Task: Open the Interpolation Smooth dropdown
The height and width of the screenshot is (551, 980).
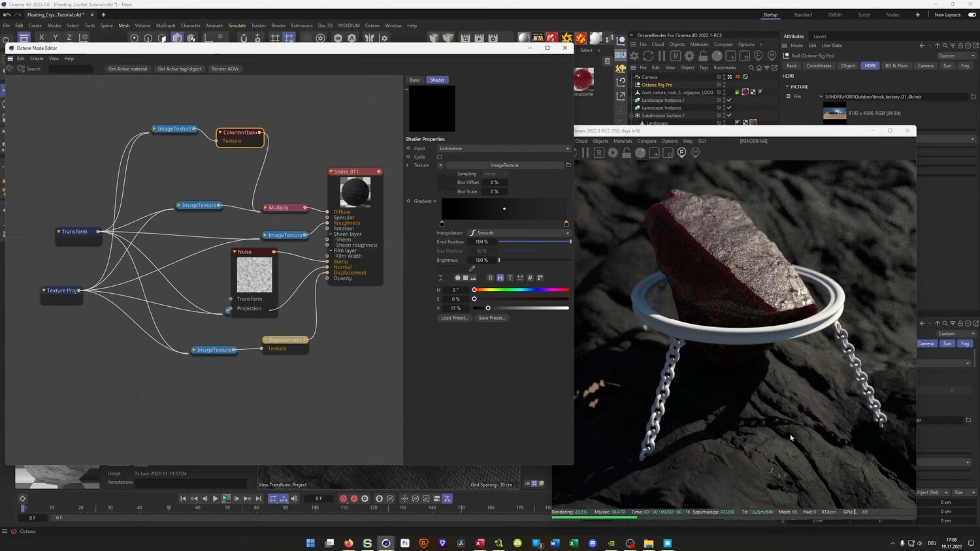Action: [x=519, y=233]
